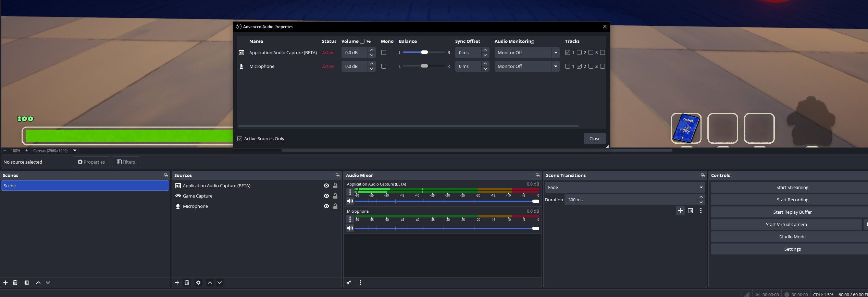Mute the Application Audio Capture mixer speaker
This screenshot has height=297, width=868.
click(x=350, y=201)
